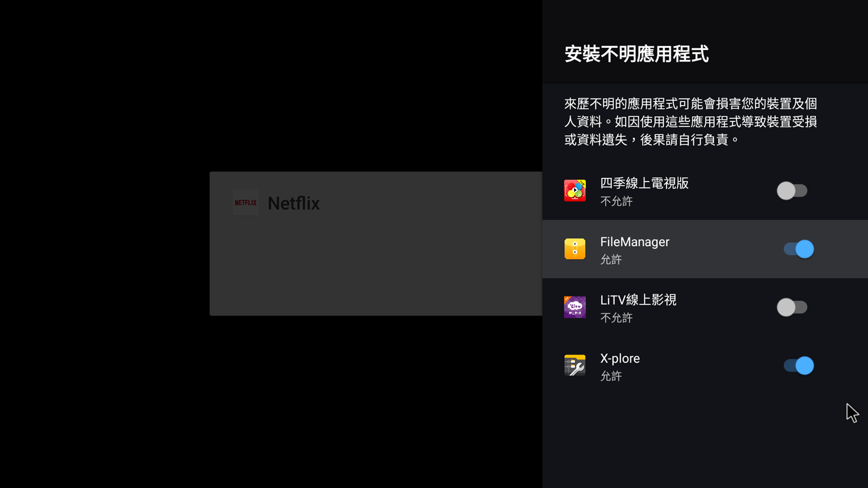
Task: Select the 四季線上電視版 app name
Action: click(644, 183)
